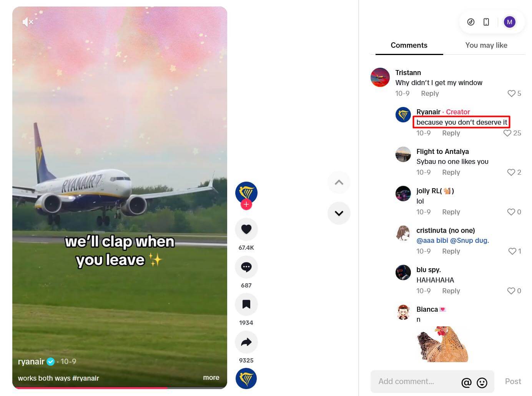532x396 pixels.
Task: Like Tristann's comment heart
Action: tap(511, 93)
